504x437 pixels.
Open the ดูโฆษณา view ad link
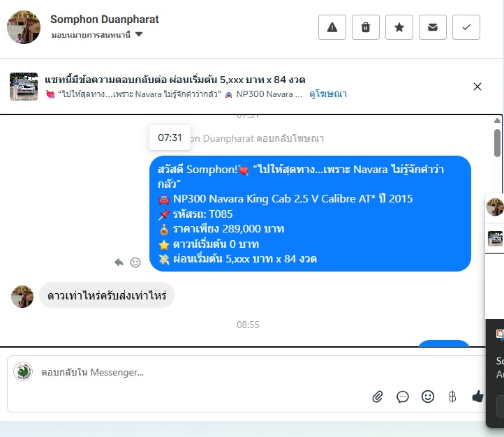(328, 94)
